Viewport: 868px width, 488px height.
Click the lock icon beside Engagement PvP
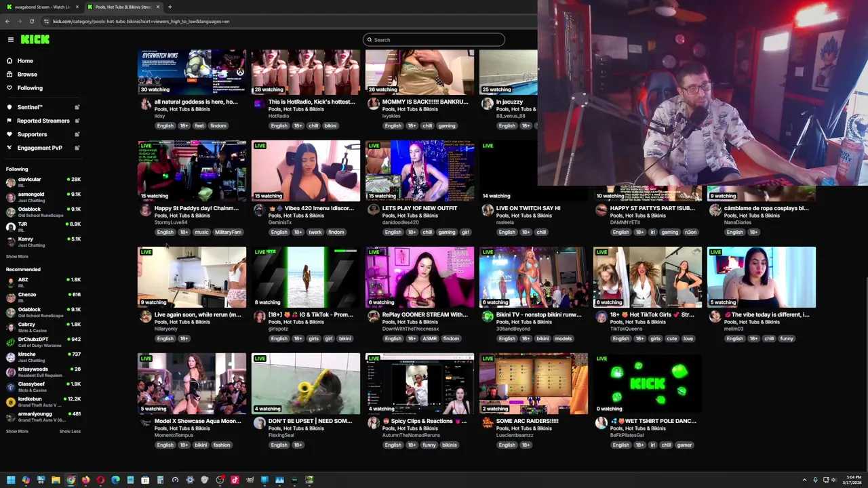pos(77,148)
